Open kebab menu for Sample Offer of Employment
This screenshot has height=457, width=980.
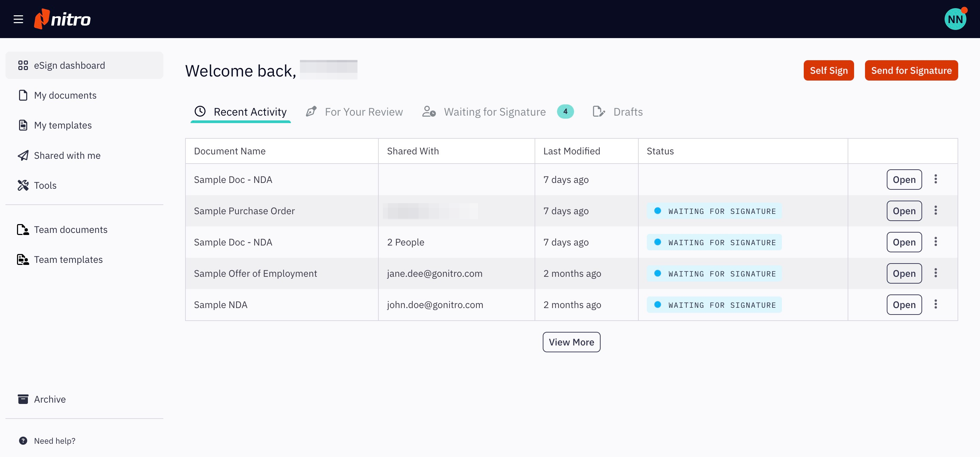935,273
